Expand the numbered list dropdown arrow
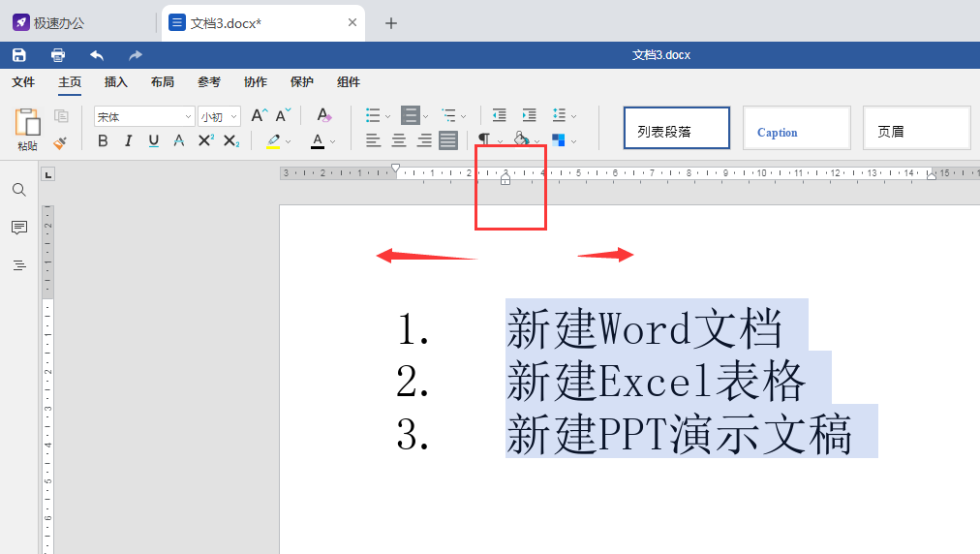Viewport: 980px width, 554px height. tap(426, 116)
